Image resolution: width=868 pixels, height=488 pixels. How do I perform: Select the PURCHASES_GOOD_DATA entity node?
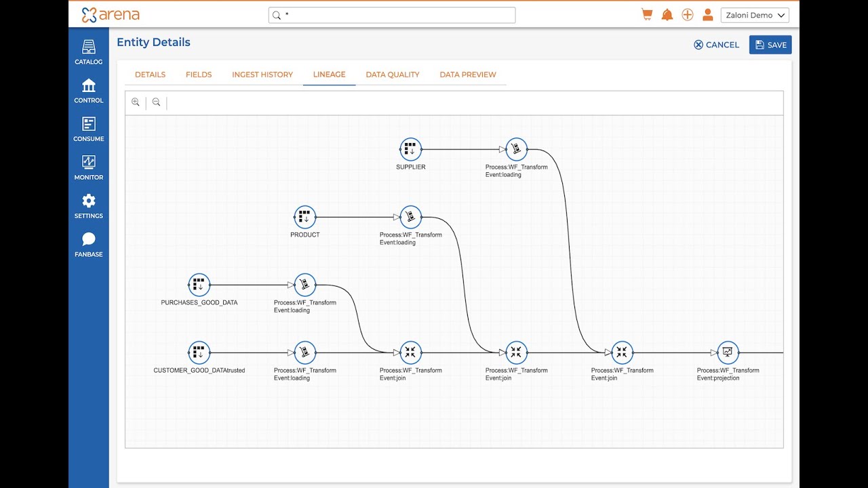click(199, 285)
